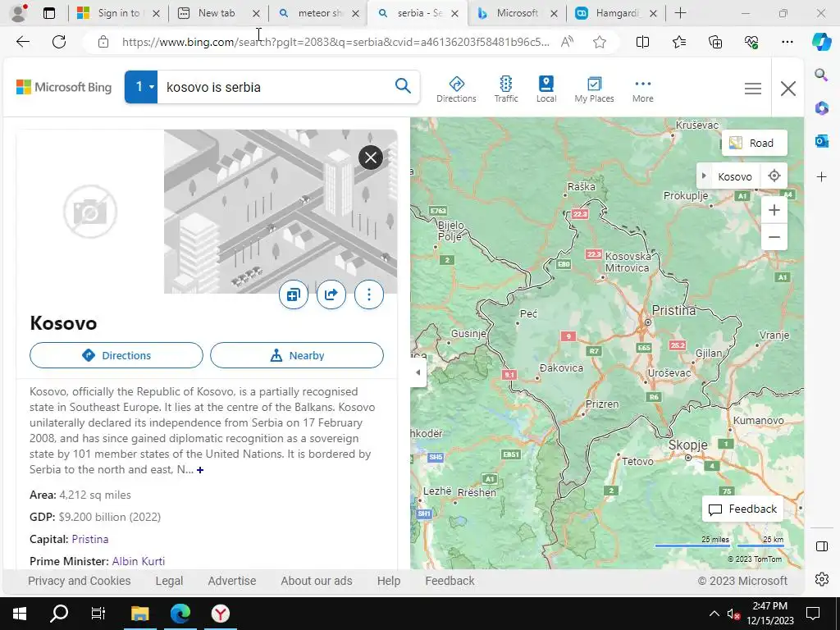The width and height of the screenshot is (840, 630).
Task: Click the Nearby button
Action: pyautogui.click(x=297, y=355)
